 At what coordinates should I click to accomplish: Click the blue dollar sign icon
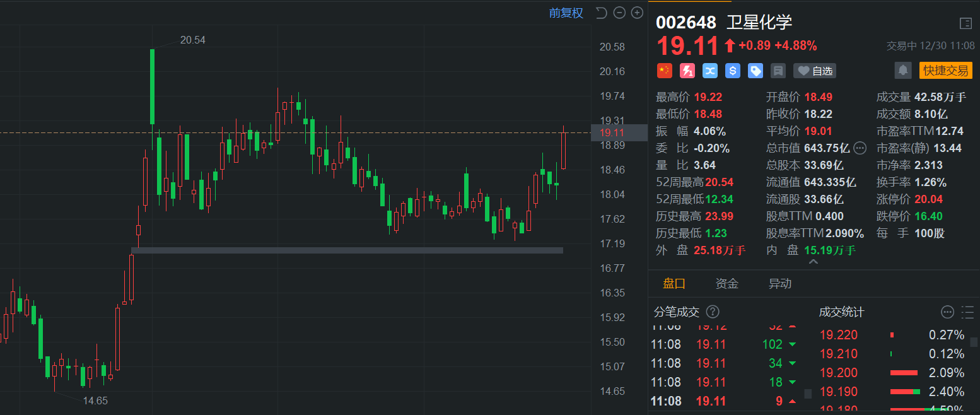tap(733, 71)
